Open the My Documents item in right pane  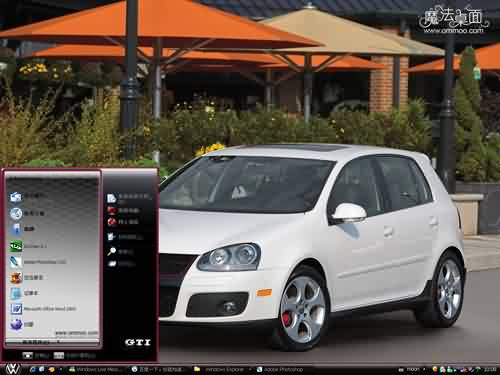[128, 198]
